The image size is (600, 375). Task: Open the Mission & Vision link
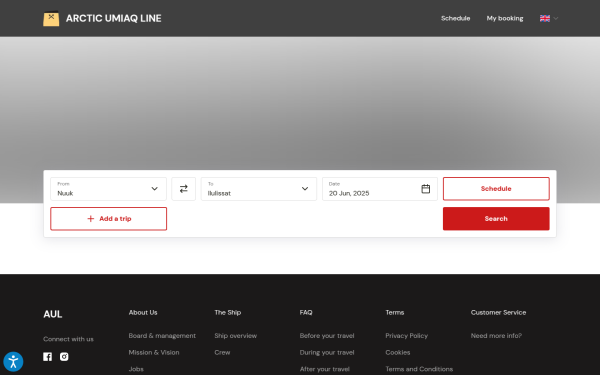pos(154,352)
